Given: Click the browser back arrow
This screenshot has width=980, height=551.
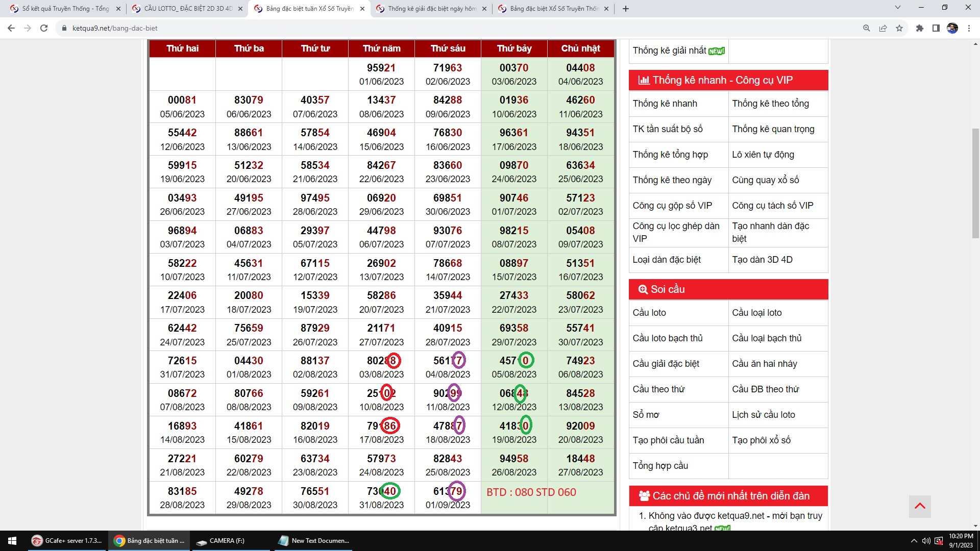Looking at the screenshot, I should click(11, 29).
